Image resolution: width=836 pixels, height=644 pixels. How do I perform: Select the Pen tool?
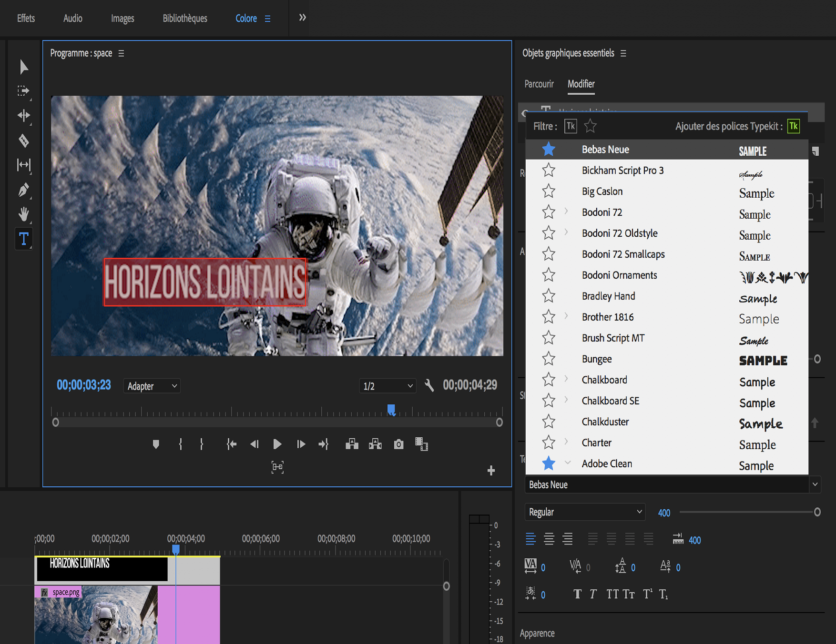click(23, 190)
